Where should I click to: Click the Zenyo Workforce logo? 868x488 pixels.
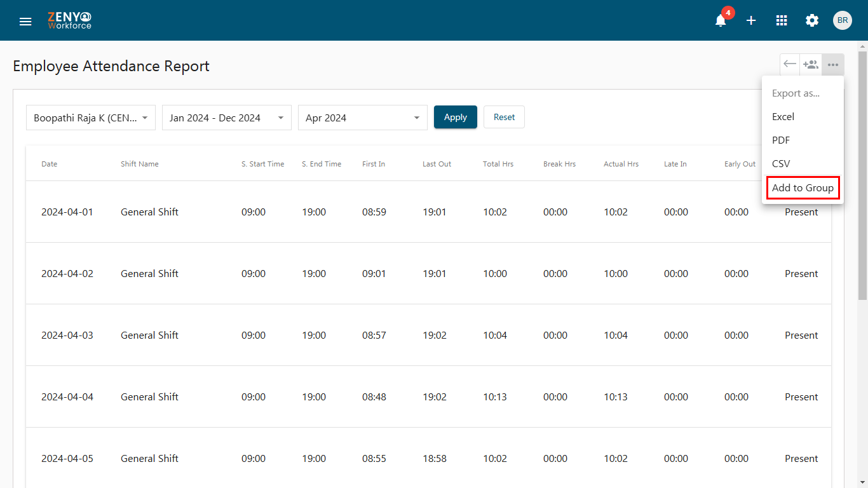point(70,20)
